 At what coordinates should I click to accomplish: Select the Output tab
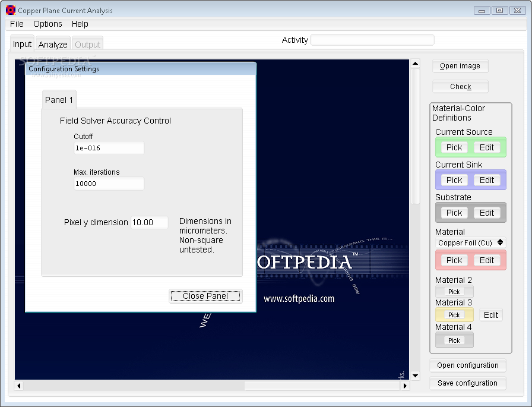point(87,45)
